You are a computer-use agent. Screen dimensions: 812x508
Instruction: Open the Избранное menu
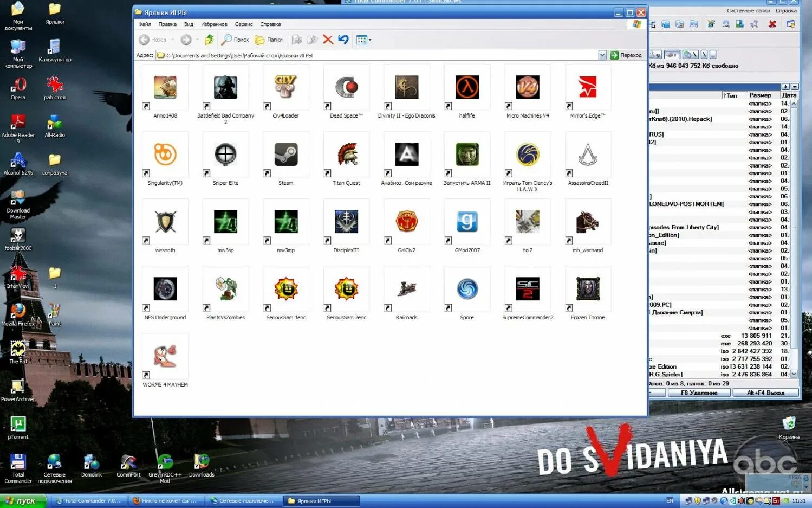[x=214, y=24]
